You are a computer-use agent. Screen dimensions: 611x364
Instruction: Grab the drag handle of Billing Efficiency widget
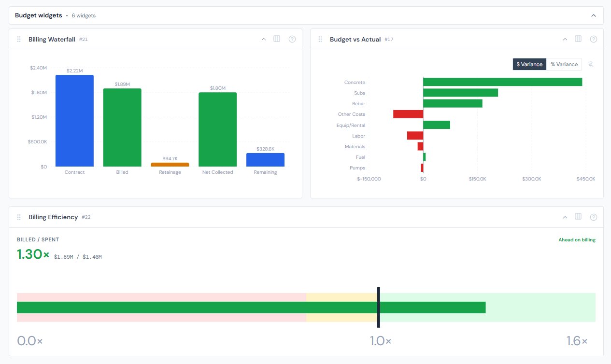click(x=19, y=217)
